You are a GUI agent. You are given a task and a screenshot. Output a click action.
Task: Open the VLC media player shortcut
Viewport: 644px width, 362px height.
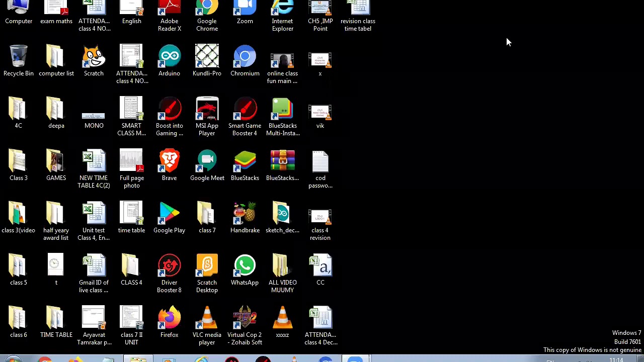207,326
